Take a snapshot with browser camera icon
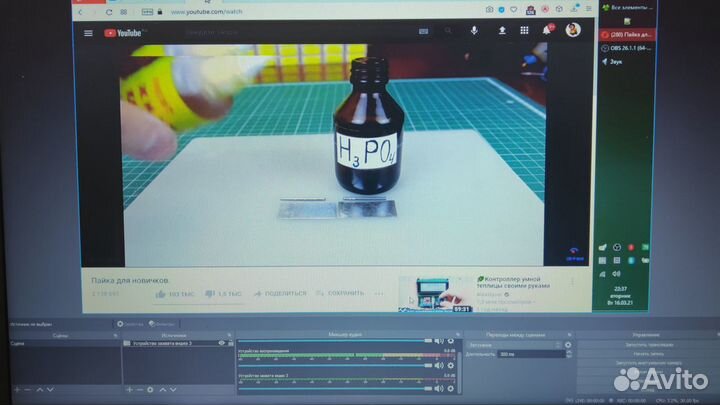The width and height of the screenshot is (720, 405). tap(489, 9)
